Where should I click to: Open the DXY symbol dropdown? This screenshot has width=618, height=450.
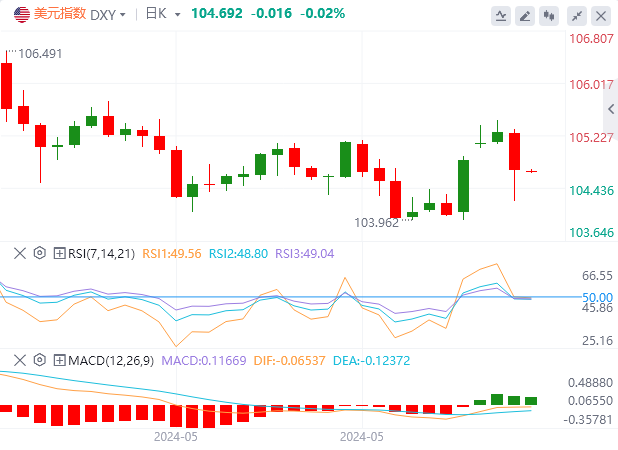click(x=109, y=14)
